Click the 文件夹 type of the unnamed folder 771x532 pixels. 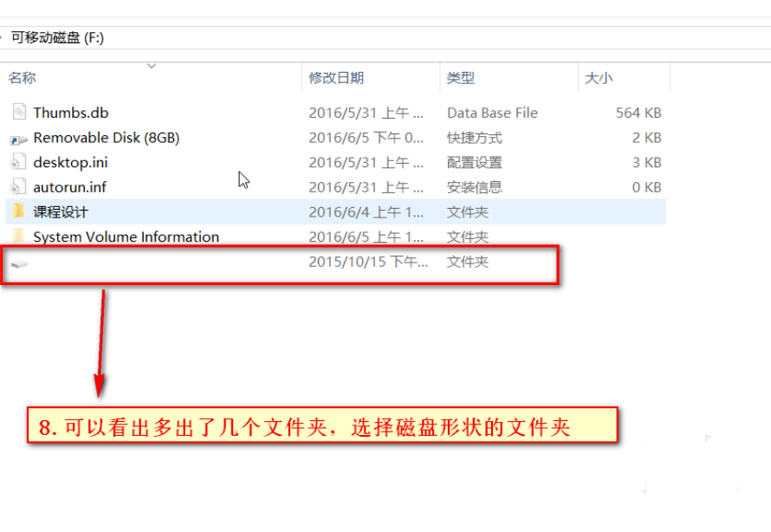(x=468, y=262)
